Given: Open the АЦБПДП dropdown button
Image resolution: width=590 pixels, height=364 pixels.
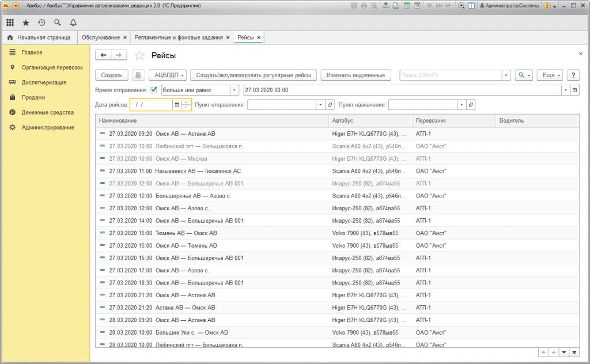Looking at the screenshot, I should point(168,75).
